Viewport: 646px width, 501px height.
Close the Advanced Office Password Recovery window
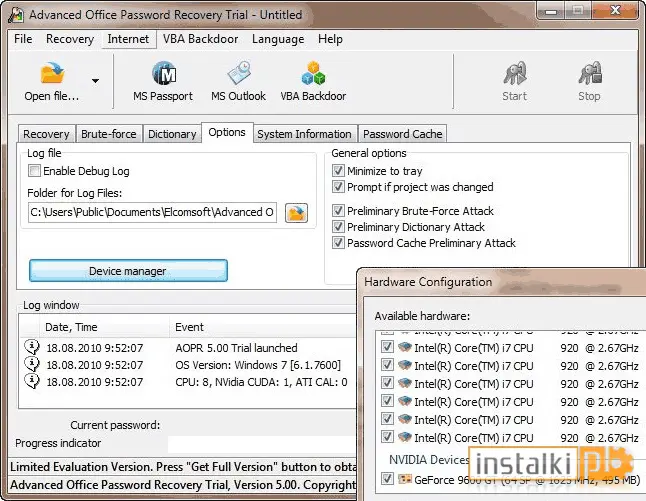(616, 11)
